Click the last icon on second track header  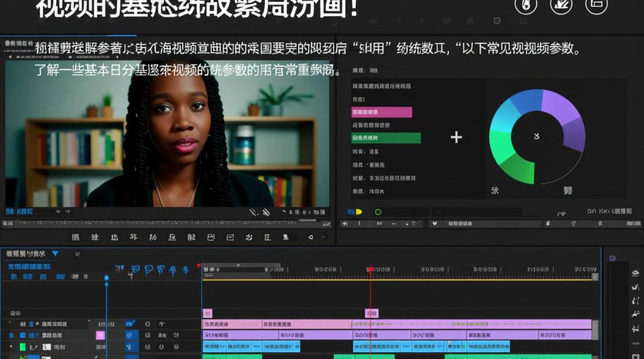176,336
